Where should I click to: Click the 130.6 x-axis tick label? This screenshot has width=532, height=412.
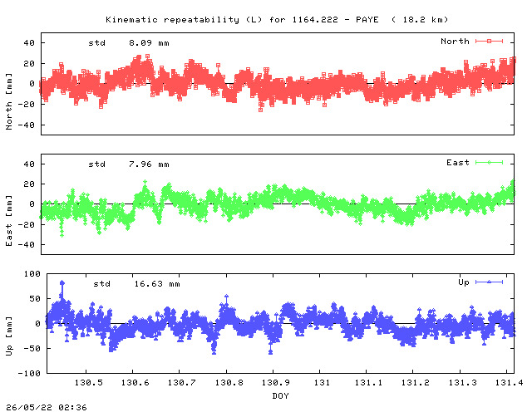[x=135, y=383]
